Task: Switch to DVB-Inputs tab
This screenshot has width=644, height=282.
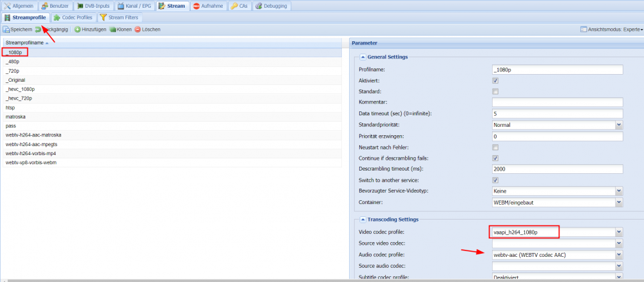Action: coord(93,6)
